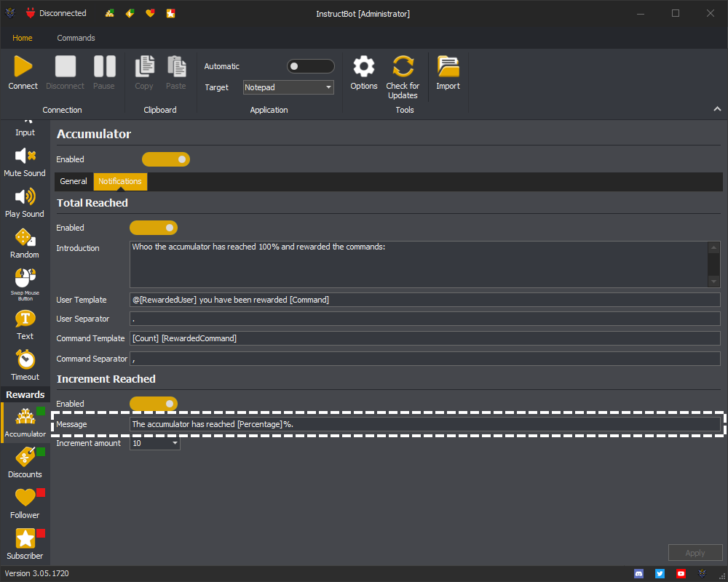The height and width of the screenshot is (582, 728).
Task: Switch to the Commands ribbon tab
Action: pos(76,38)
